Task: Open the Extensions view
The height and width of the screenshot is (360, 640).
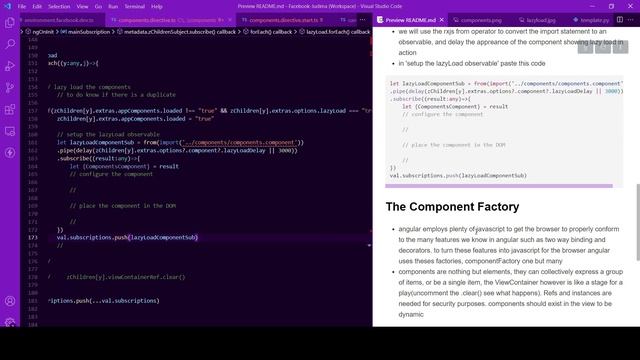Action: [x=10, y=109]
